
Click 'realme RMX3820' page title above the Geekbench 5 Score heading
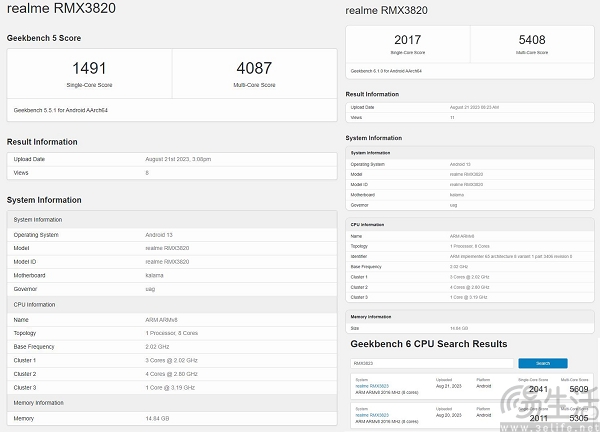tap(61, 8)
